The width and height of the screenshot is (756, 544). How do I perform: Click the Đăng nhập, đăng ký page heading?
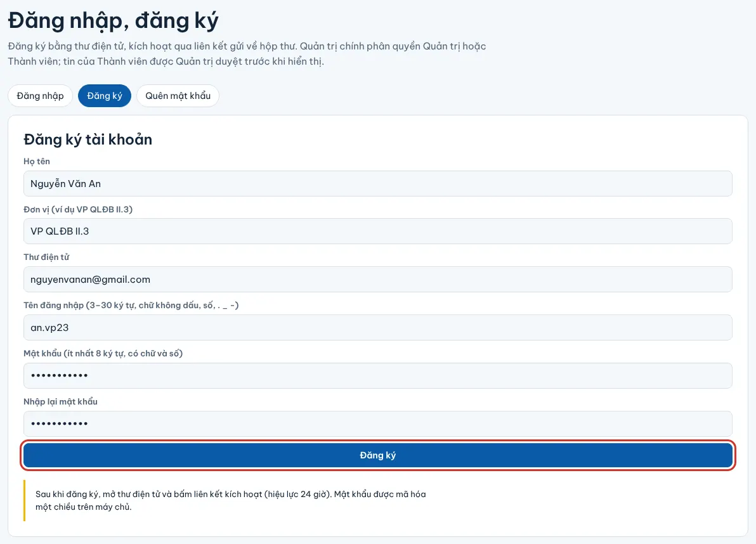pos(114,21)
